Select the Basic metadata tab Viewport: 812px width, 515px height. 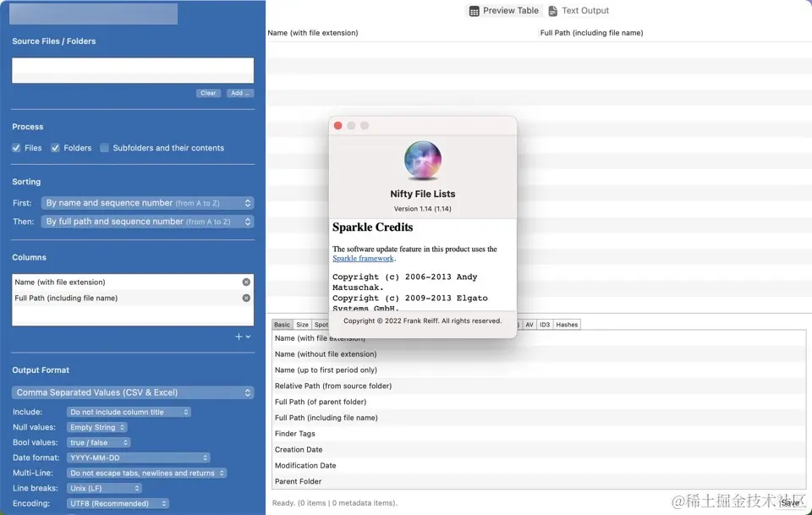click(283, 325)
